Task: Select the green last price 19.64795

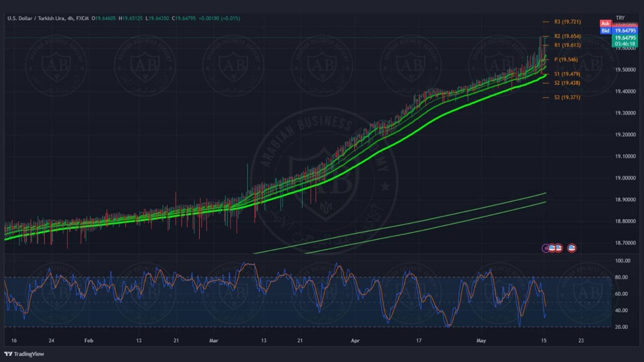Action: pos(625,38)
